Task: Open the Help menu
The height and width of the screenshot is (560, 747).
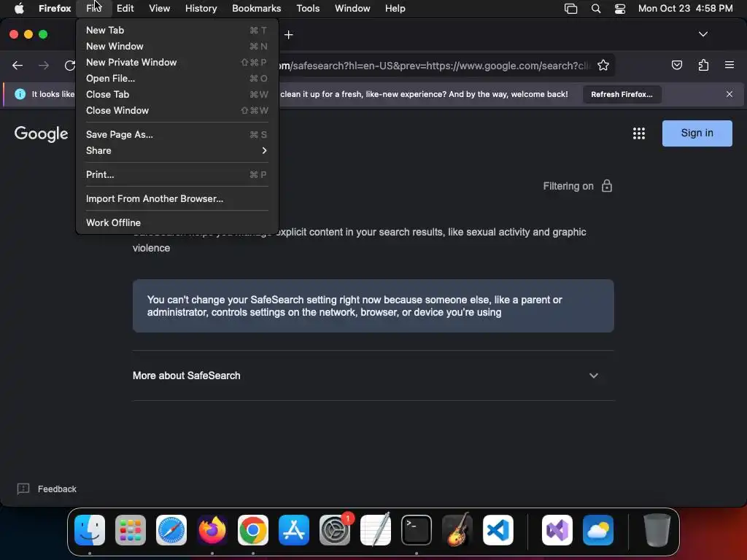Action: [395, 9]
